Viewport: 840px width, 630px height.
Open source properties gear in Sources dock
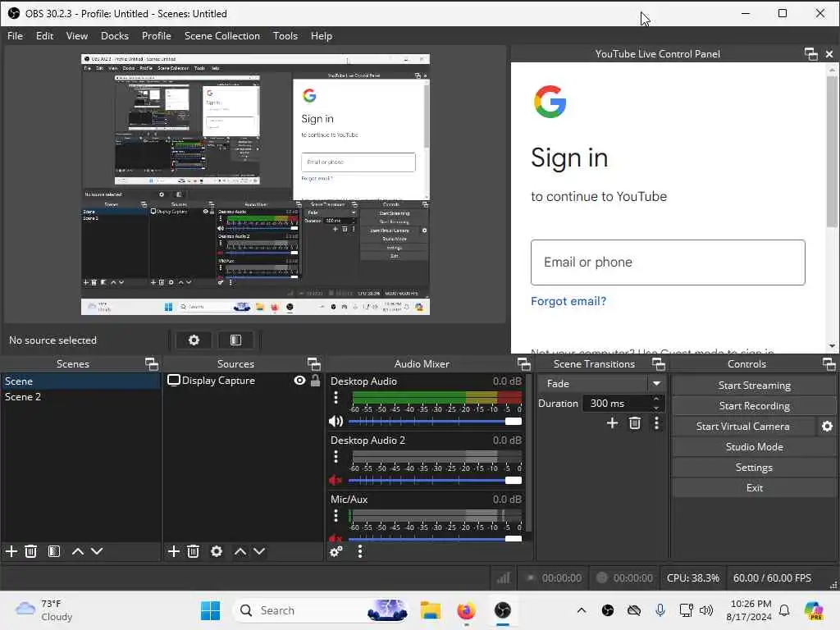[217, 551]
